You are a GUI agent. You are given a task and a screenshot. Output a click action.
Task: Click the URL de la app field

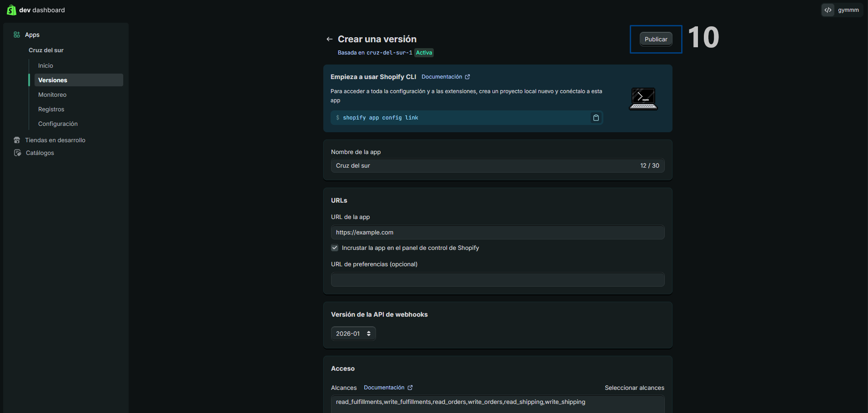497,233
